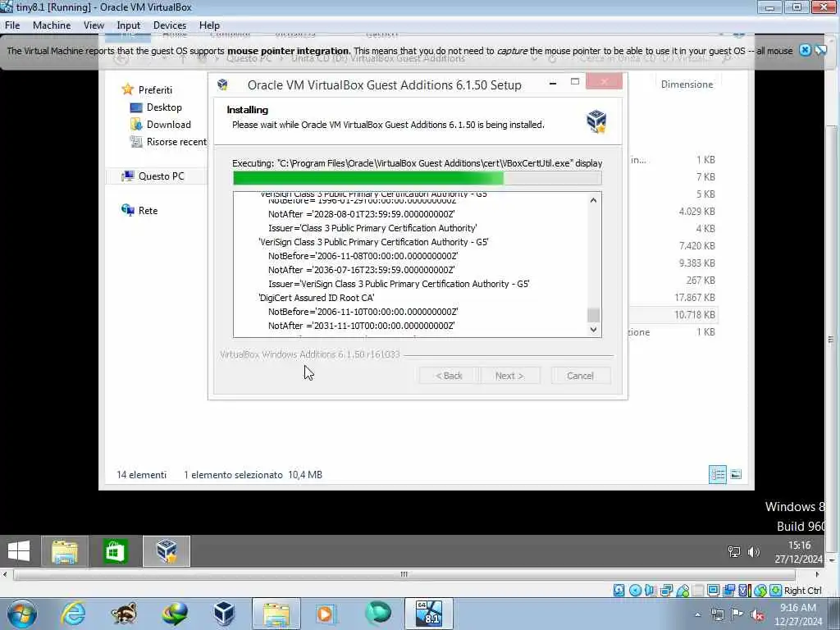Open Internet Download Manager taskbar icon
The image size is (840, 630).
coord(175,614)
